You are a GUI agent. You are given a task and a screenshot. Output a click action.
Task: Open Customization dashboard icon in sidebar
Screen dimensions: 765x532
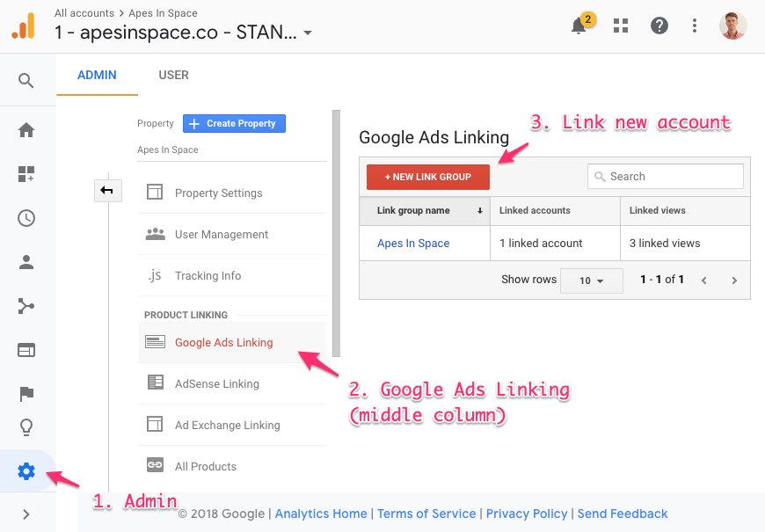click(26, 174)
